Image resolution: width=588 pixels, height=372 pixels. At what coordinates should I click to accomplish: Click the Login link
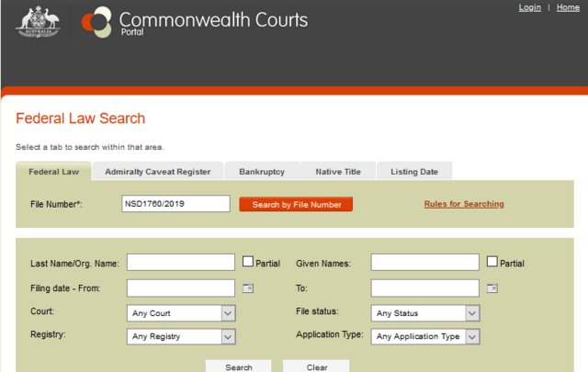(x=529, y=7)
